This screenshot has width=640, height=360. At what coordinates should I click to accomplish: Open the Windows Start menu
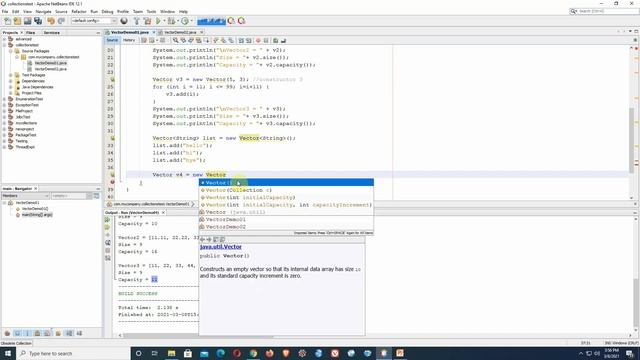pyautogui.click(x=8, y=353)
